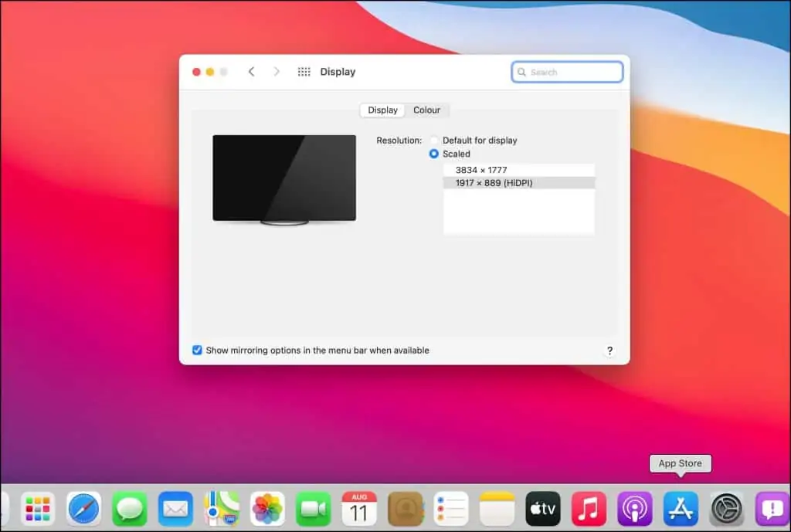Click the display monitor preview image
Viewport: 791px width, 532px height.
point(284,179)
